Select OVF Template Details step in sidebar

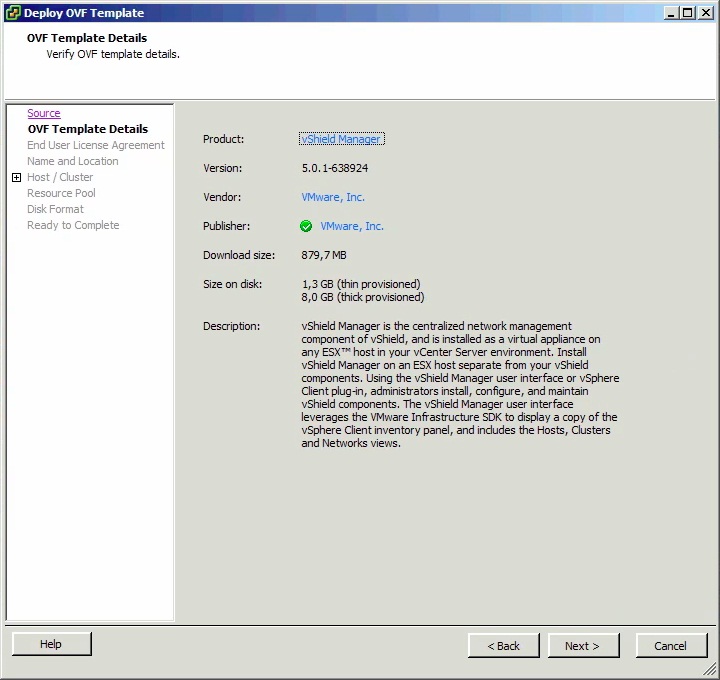click(x=88, y=129)
